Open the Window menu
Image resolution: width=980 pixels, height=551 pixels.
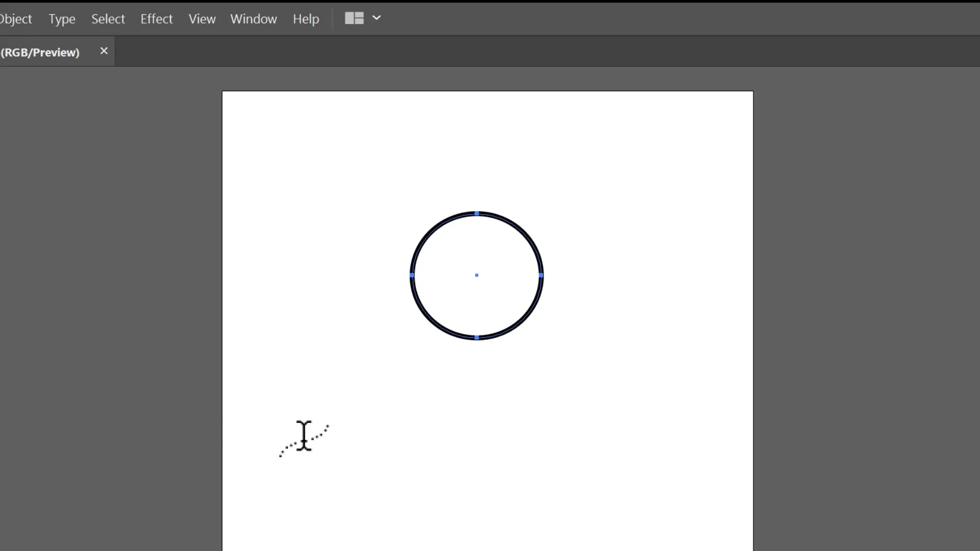[254, 18]
